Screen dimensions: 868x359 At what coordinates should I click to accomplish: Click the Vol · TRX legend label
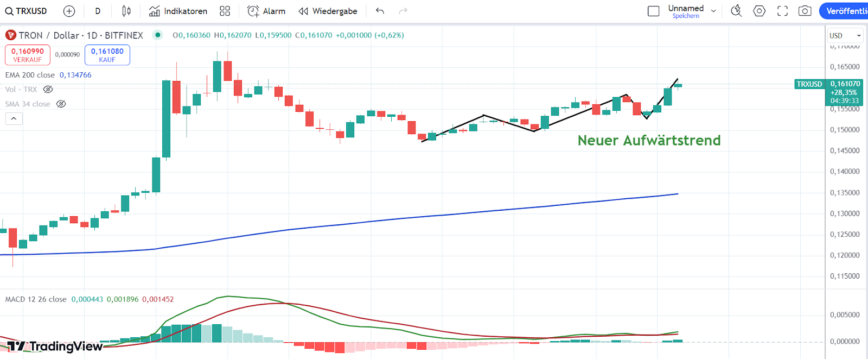(21, 90)
